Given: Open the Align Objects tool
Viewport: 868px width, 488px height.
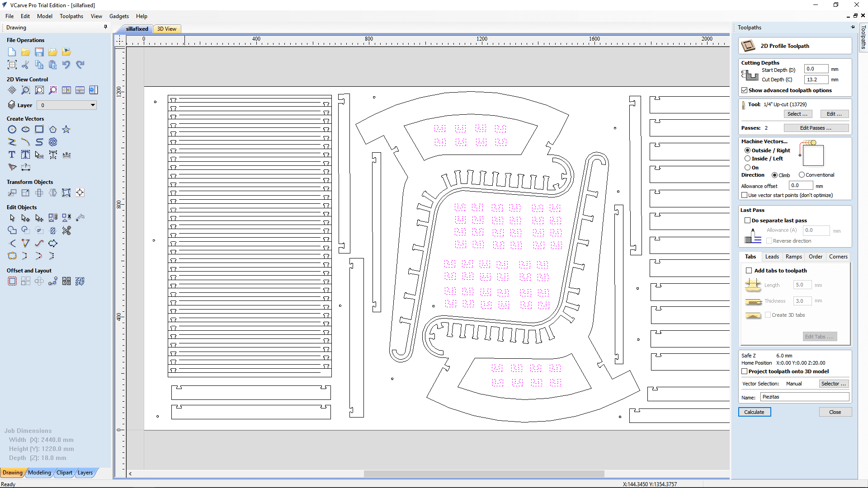Looking at the screenshot, I should 80,192.
